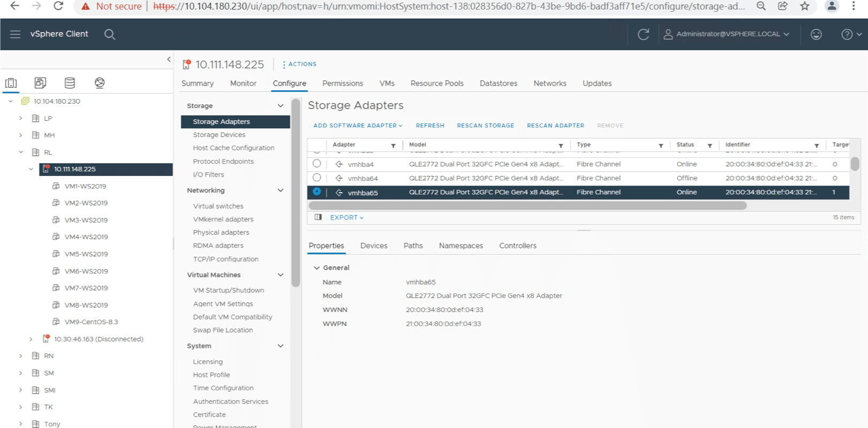
Task: Collapse the 10.104.180.230 vCenter tree node
Action: click(11, 101)
